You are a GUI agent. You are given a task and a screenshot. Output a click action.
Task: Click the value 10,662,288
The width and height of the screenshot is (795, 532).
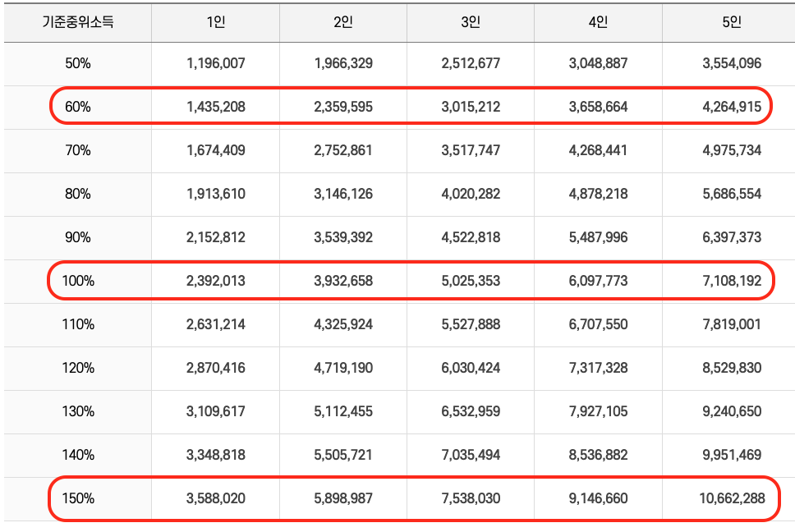[x=732, y=498]
